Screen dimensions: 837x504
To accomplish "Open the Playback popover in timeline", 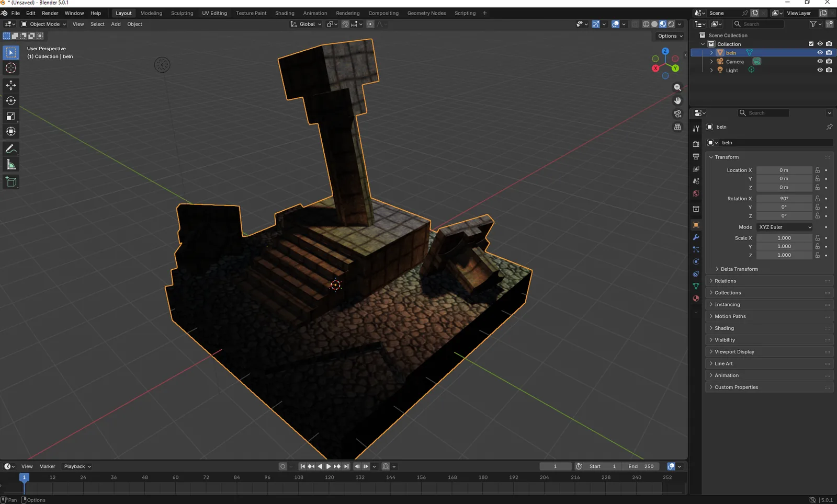I will click(77, 466).
